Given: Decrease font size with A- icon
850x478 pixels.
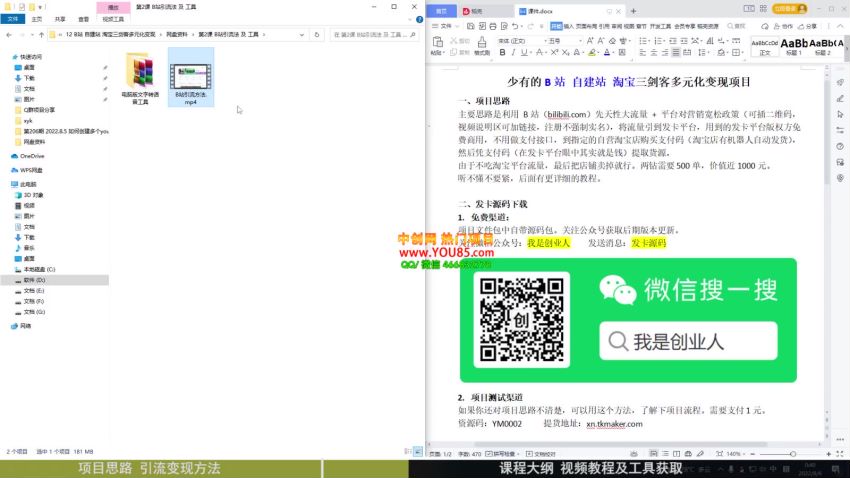Looking at the screenshot, I should point(601,41).
